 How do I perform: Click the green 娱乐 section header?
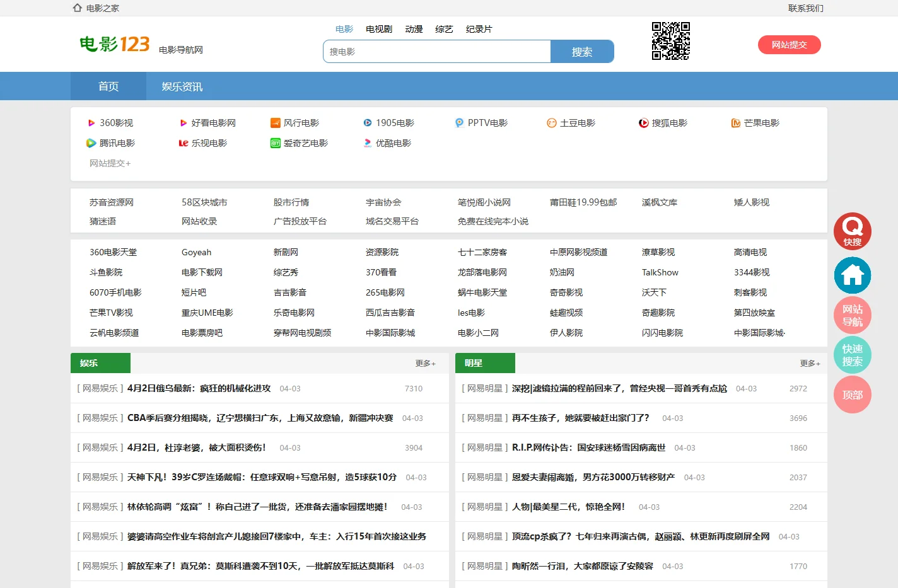[x=100, y=363]
